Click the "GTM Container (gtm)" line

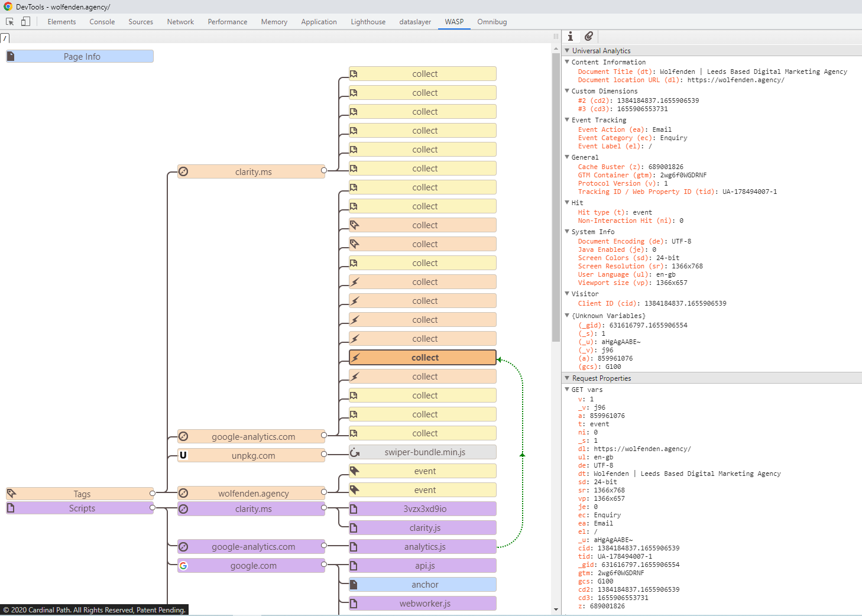tap(642, 175)
